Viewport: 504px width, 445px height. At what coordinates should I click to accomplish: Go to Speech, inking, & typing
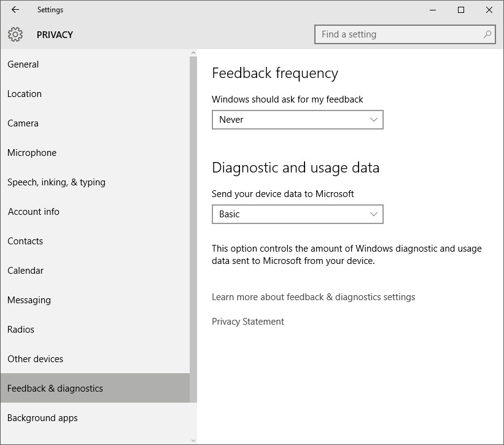pyautogui.click(x=56, y=182)
